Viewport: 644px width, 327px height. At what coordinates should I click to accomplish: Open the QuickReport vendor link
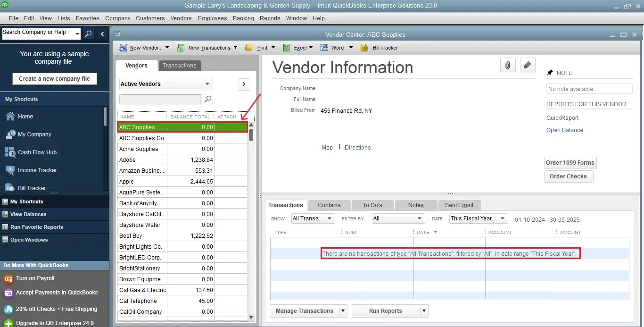(x=562, y=117)
